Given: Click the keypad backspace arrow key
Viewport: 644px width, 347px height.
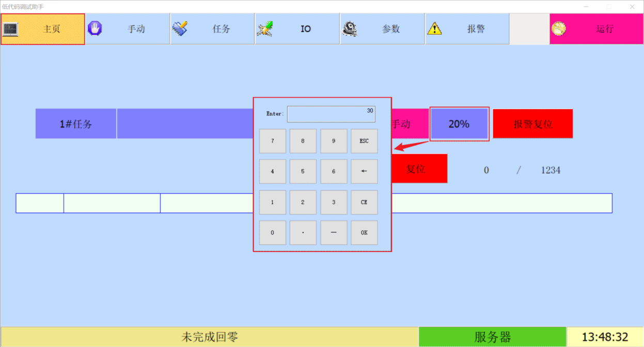Looking at the screenshot, I should [364, 171].
